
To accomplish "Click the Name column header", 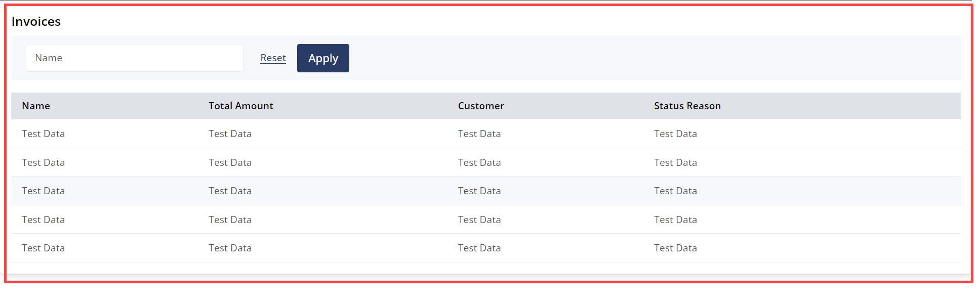I will pyautogui.click(x=36, y=106).
